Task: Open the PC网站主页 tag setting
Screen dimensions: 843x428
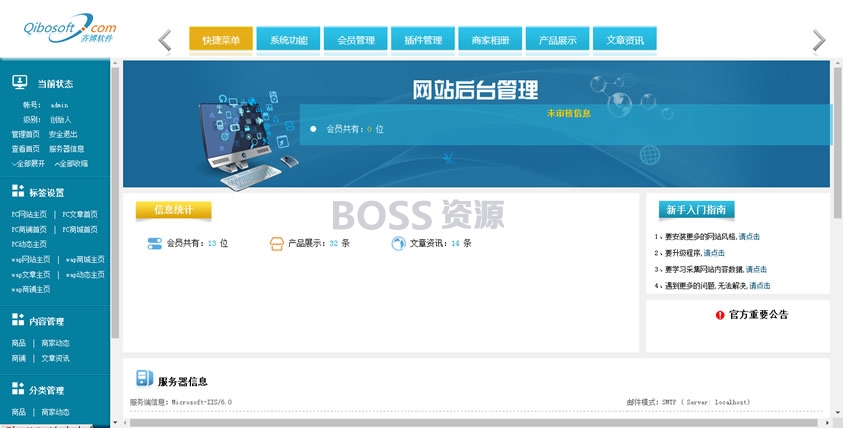Action: pos(29,214)
